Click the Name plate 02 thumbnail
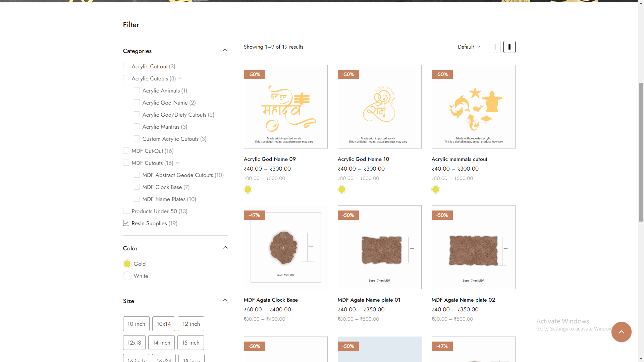This screenshot has width=644, height=362. 474,247
